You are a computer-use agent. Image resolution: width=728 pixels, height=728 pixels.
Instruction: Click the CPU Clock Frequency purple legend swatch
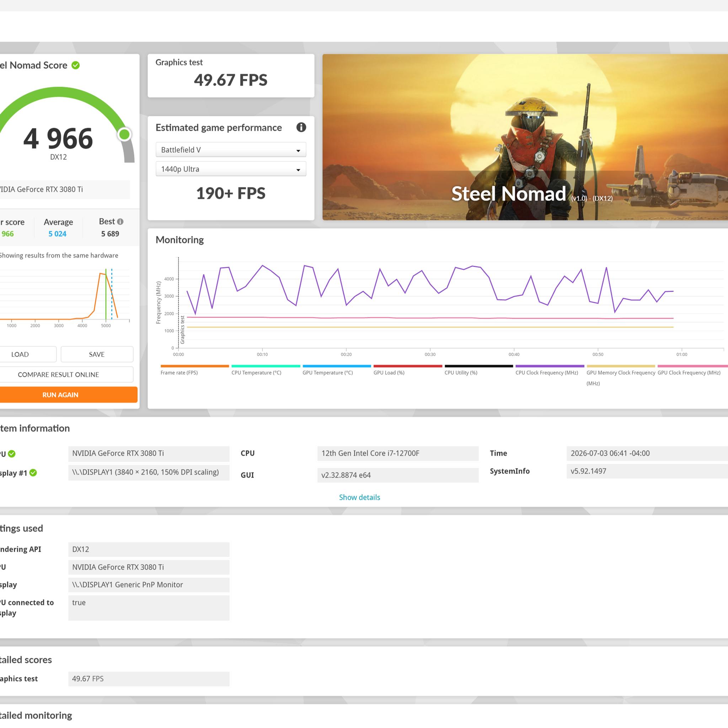pos(550,366)
